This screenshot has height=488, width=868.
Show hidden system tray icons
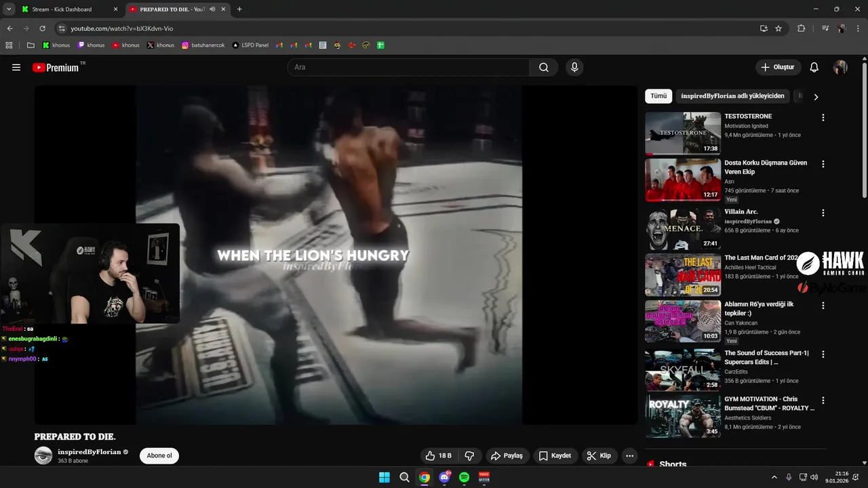(x=774, y=477)
